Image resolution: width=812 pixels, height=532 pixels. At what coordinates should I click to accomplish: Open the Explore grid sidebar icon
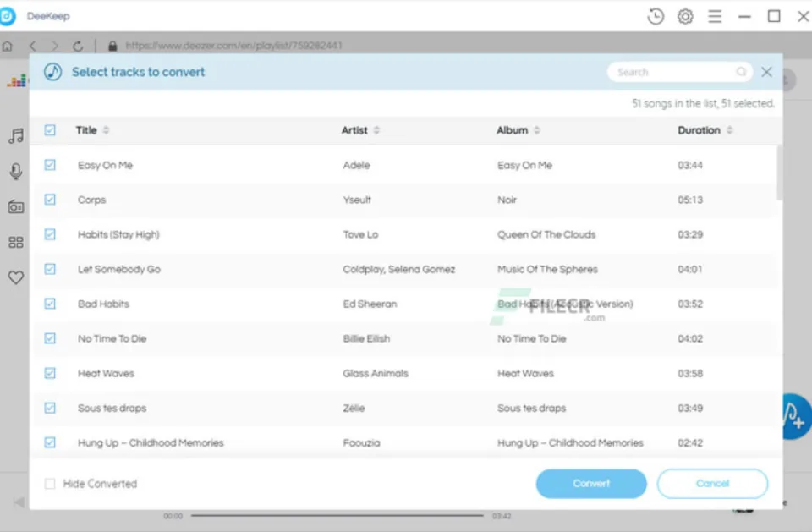[x=16, y=243]
